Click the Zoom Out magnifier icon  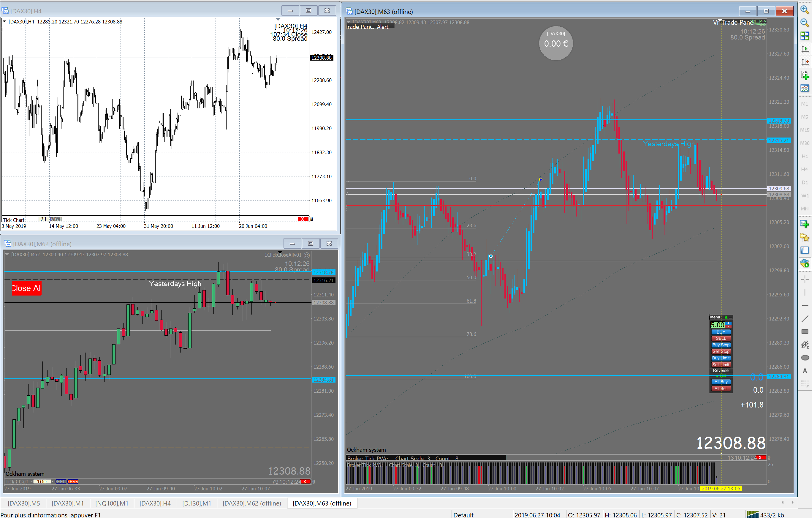[x=805, y=23]
